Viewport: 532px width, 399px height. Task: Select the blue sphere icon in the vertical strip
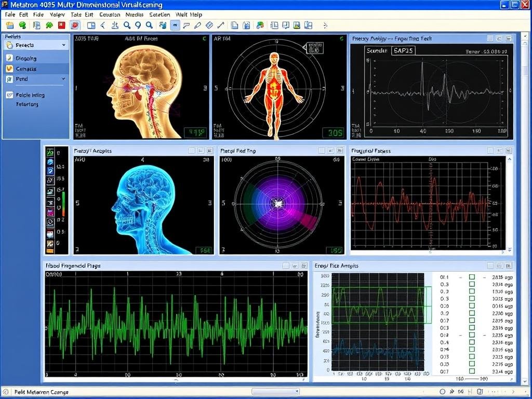point(49,162)
